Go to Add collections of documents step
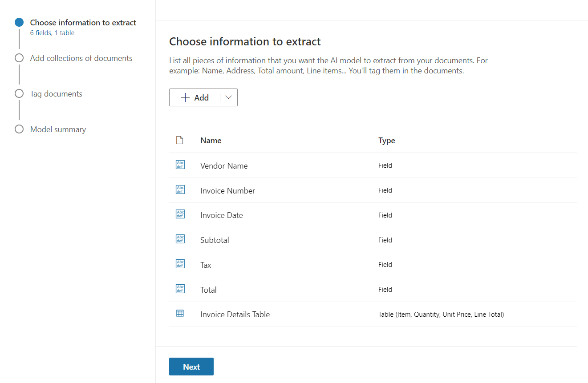The width and height of the screenshot is (588, 383). [x=81, y=58]
